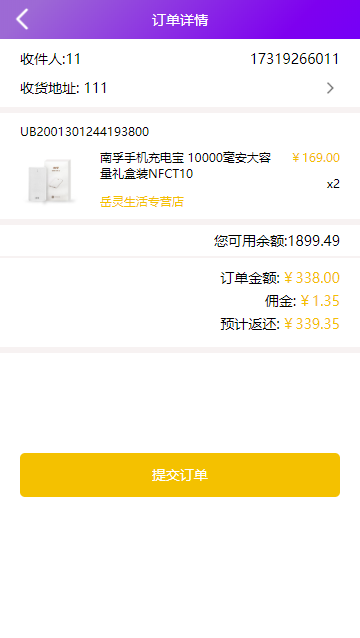360x638 pixels.
Task: Tap the ¥339.35 refund amount value
Action: point(312,324)
